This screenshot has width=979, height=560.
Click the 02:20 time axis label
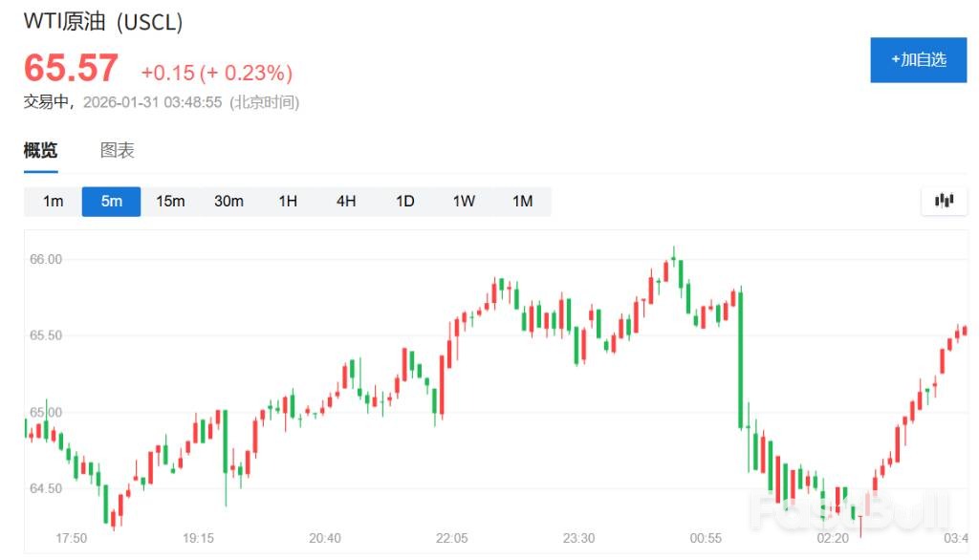click(x=834, y=538)
